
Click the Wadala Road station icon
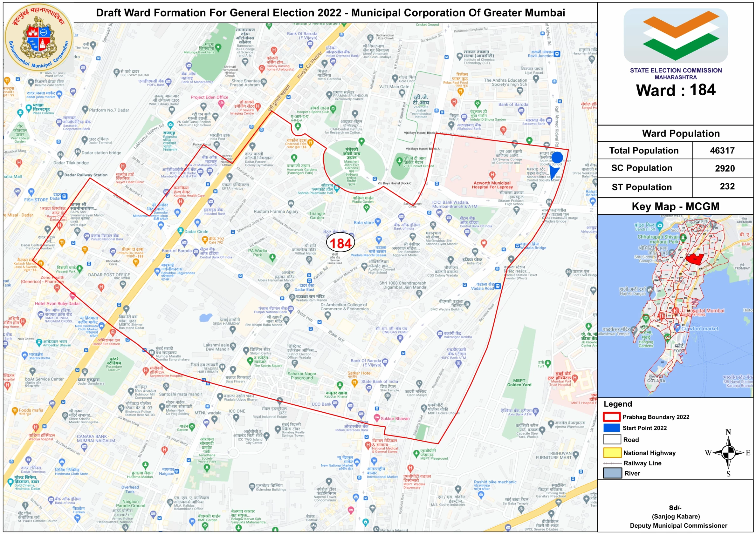coord(498,286)
